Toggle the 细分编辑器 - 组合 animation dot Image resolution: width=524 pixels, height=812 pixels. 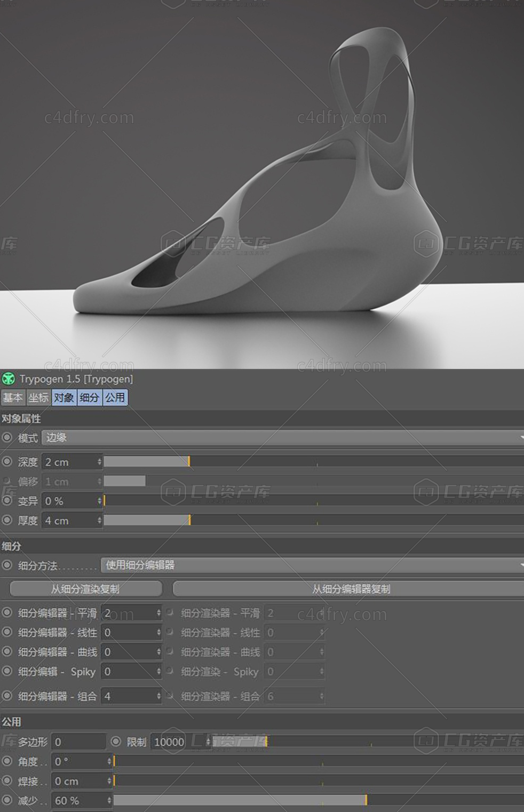(x=7, y=695)
